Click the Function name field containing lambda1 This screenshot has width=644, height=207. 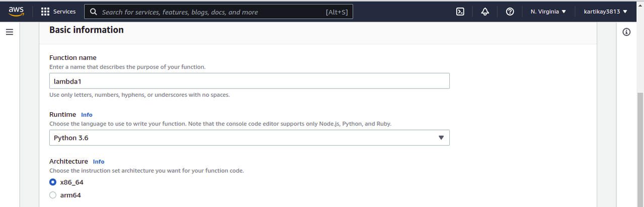pyautogui.click(x=249, y=81)
